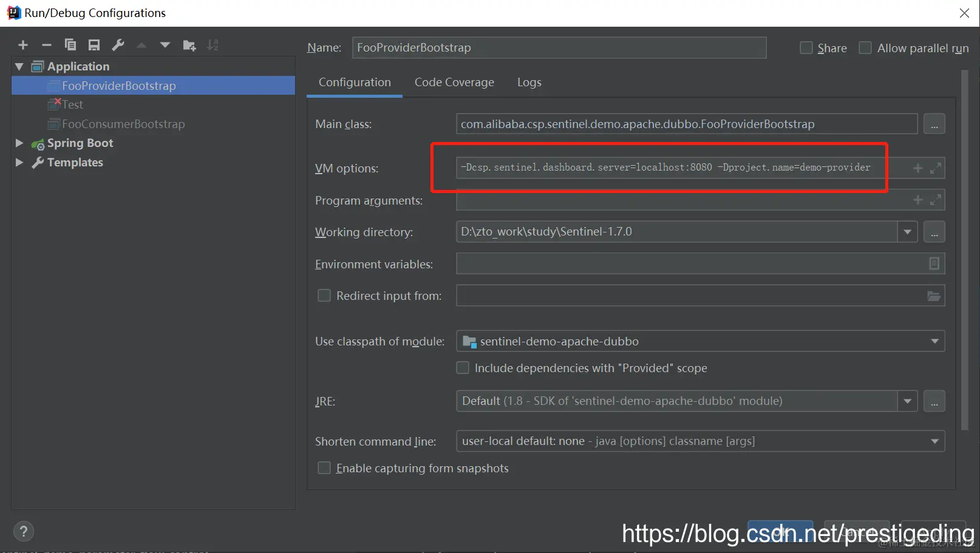Open the environment variables editor icon
Image resolution: width=980 pixels, height=553 pixels.
tap(934, 263)
